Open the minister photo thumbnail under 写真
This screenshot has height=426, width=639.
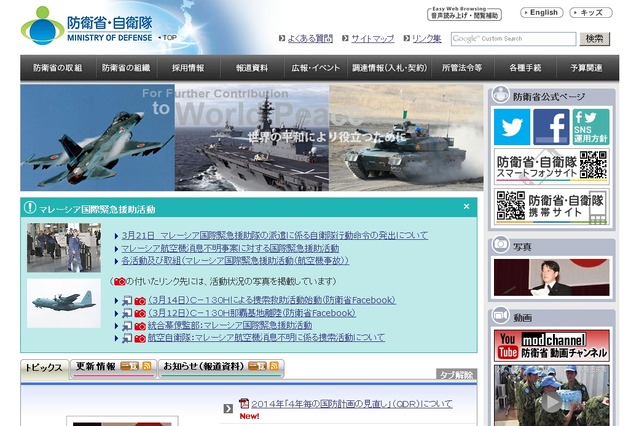click(551, 278)
